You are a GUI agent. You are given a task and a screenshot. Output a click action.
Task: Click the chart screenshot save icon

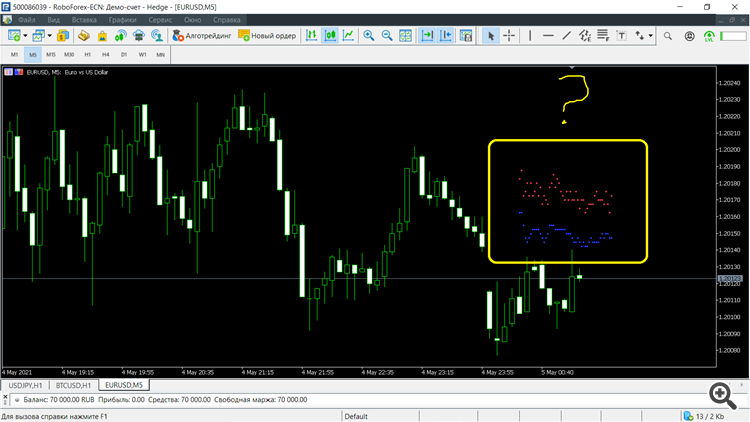pos(466,35)
